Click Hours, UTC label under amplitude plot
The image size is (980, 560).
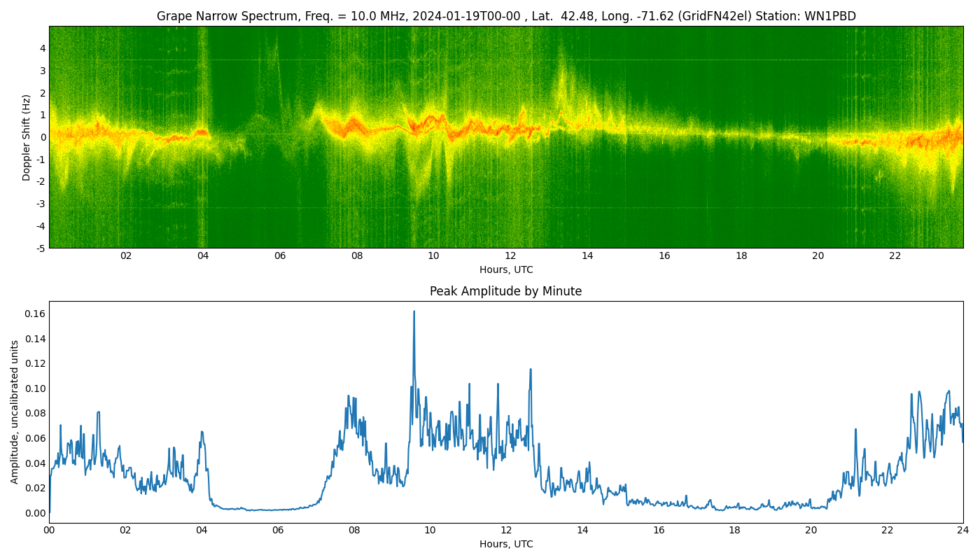pyautogui.click(x=505, y=544)
